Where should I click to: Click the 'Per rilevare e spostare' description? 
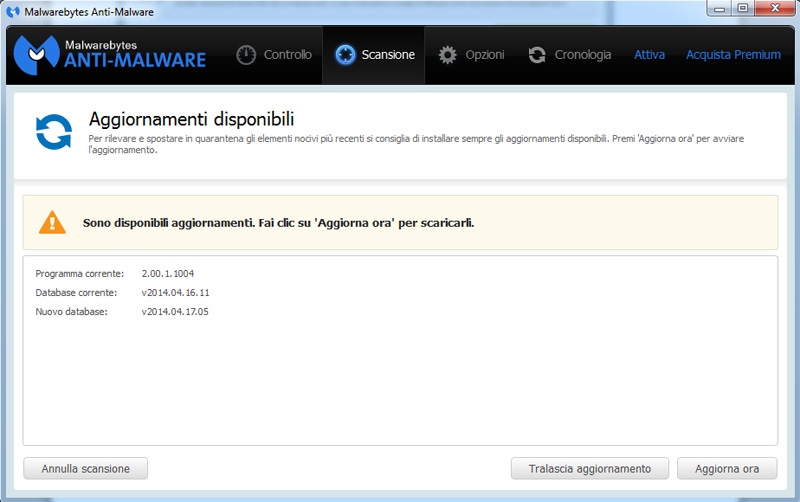coord(416,144)
